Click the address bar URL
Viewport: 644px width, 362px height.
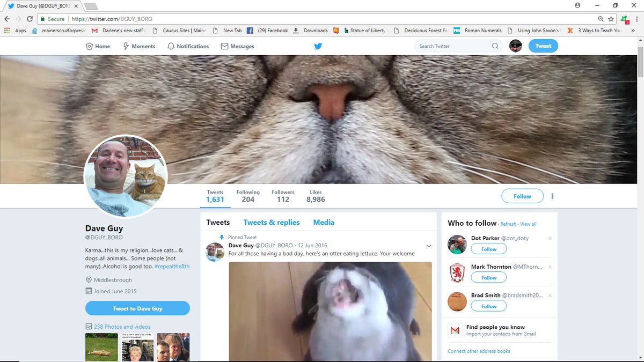tap(112, 19)
